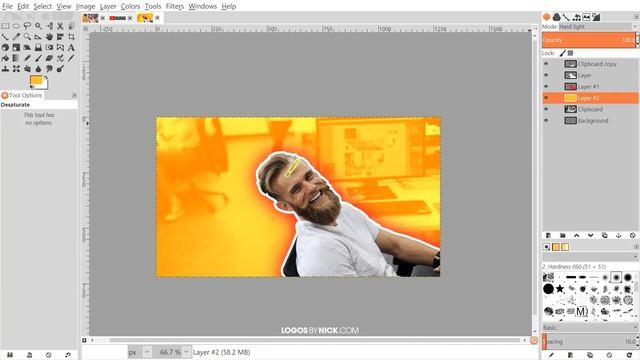Image resolution: width=640 pixels, height=360 pixels.
Task: Select the Move tool hand icon
Action: (x=49, y=37)
